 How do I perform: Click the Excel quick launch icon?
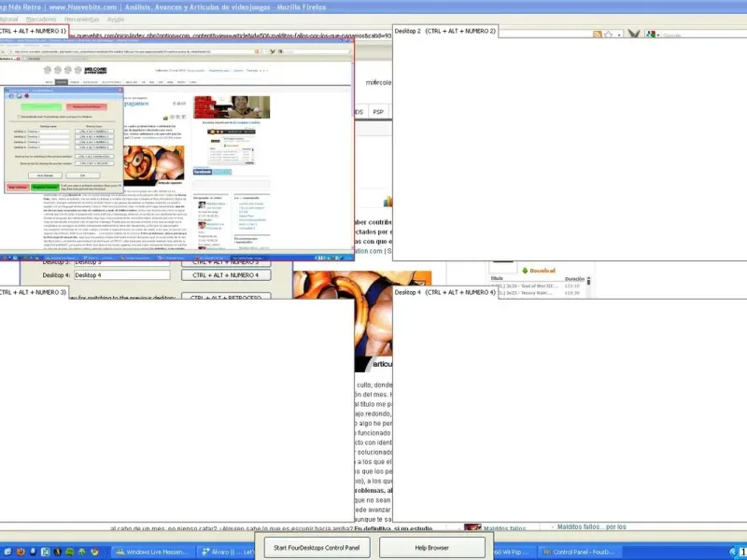45,553
